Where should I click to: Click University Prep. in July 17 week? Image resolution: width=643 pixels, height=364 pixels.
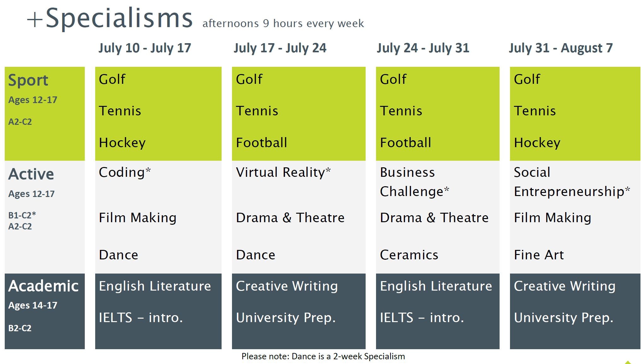coord(286,318)
